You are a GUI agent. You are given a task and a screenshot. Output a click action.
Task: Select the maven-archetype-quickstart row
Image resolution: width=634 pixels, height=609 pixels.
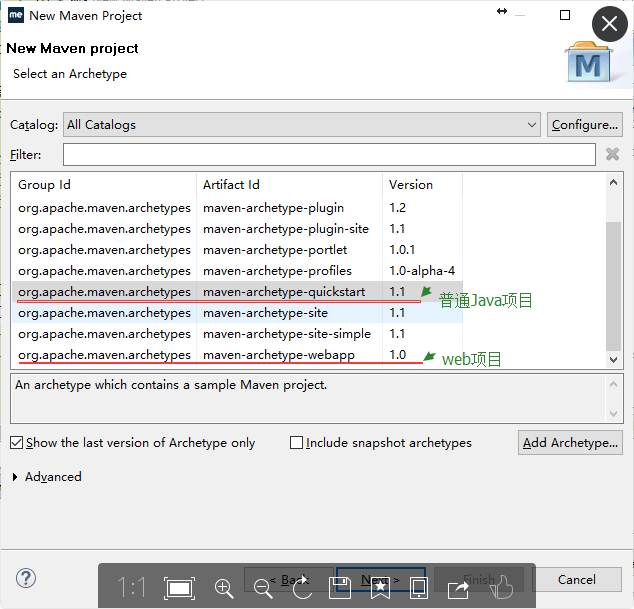point(237,292)
